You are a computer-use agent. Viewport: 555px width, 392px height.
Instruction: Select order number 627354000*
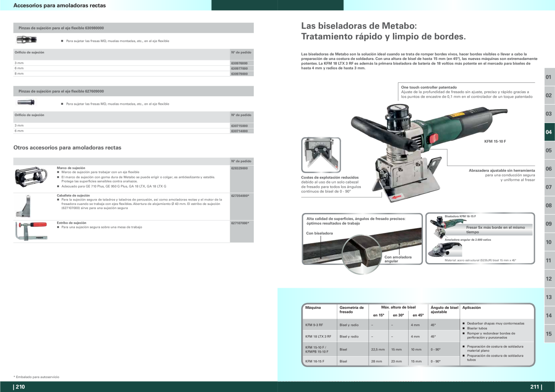(x=240, y=196)
